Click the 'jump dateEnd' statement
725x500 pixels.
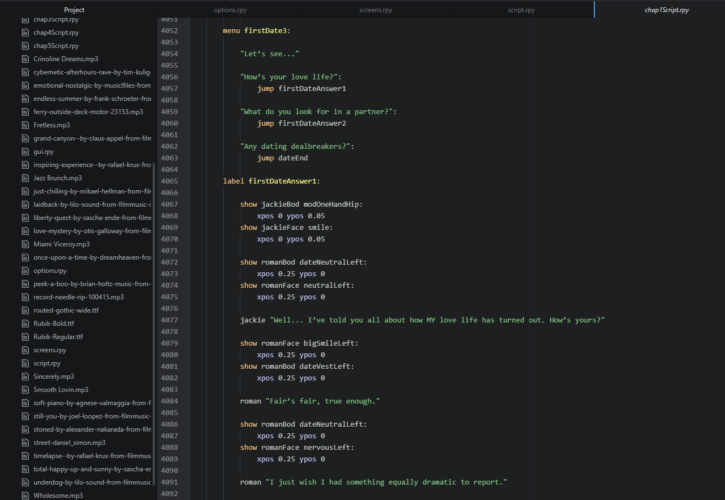pyautogui.click(x=283, y=158)
